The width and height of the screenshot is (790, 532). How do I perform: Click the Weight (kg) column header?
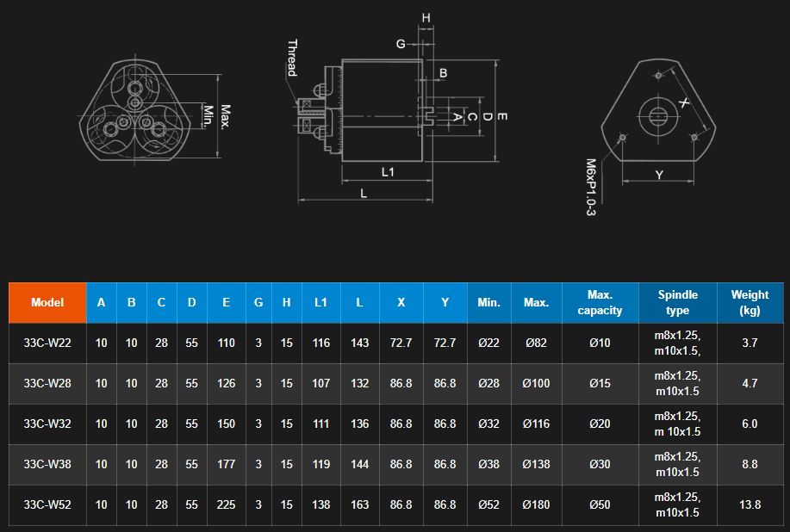coord(750,302)
